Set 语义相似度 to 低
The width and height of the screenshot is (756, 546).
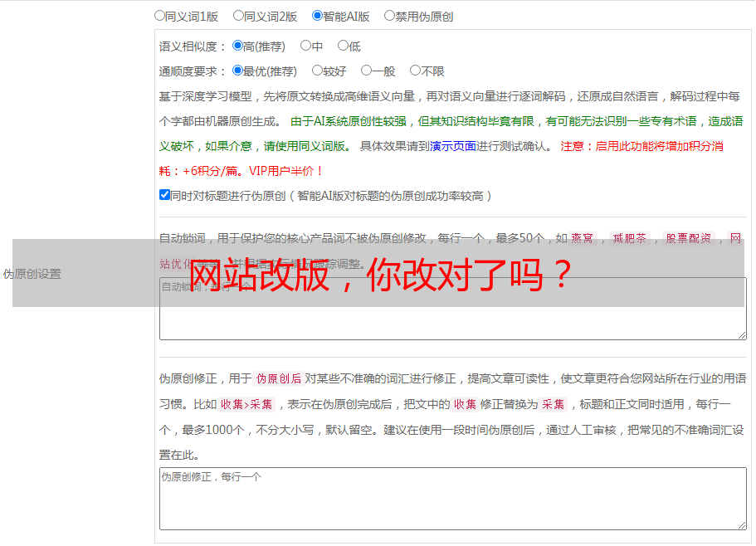[343, 46]
